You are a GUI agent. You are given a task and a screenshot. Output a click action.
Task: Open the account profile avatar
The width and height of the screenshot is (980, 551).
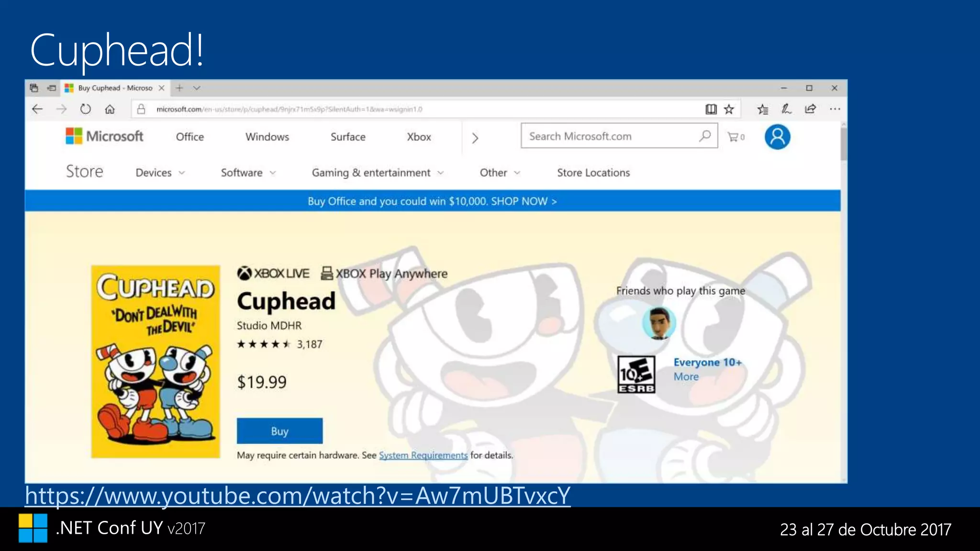pyautogui.click(x=777, y=137)
